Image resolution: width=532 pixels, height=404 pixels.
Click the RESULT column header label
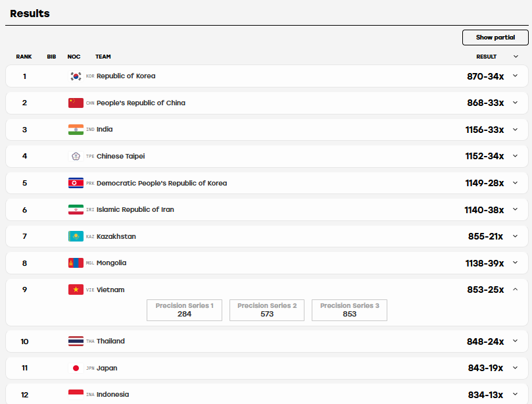(486, 57)
